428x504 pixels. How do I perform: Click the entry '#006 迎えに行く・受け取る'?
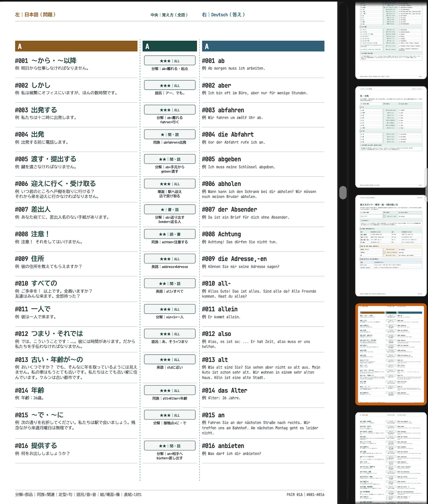coord(55,184)
